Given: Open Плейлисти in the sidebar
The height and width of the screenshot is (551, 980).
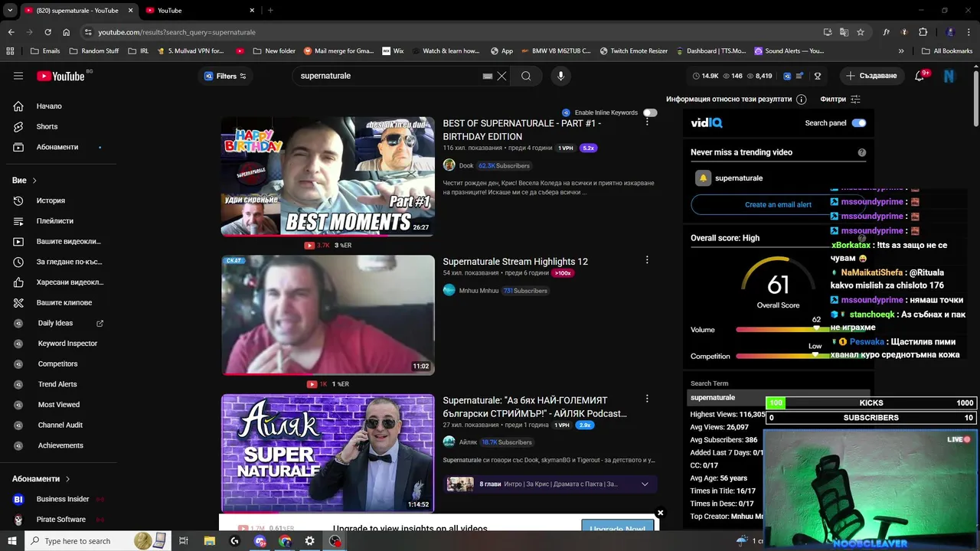Looking at the screenshot, I should click(x=55, y=221).
